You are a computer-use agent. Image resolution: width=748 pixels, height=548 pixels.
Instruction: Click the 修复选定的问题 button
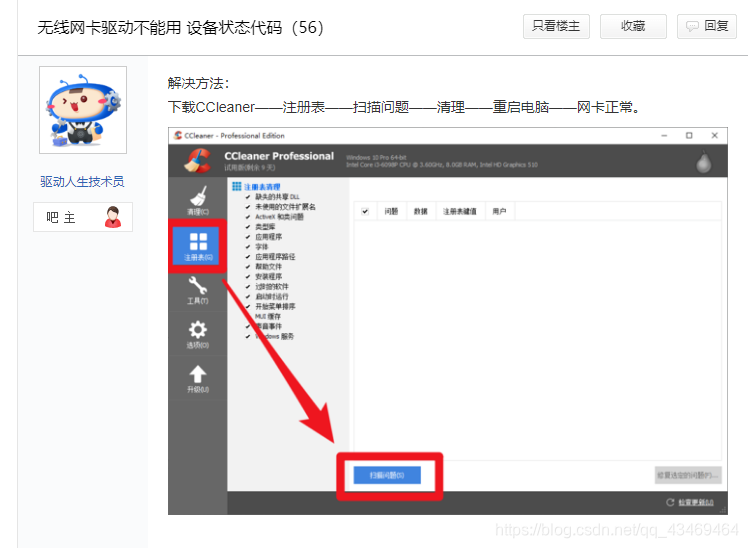tap(687, 475)
